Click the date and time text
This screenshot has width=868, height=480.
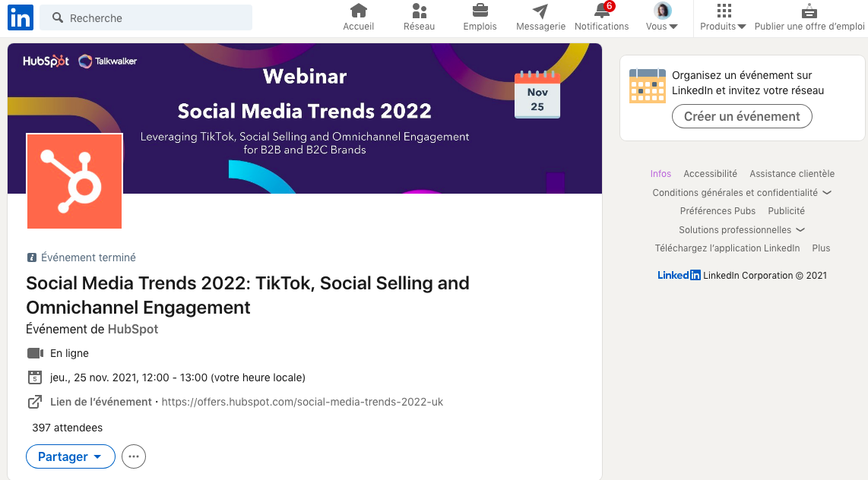[x=178, y=377]
